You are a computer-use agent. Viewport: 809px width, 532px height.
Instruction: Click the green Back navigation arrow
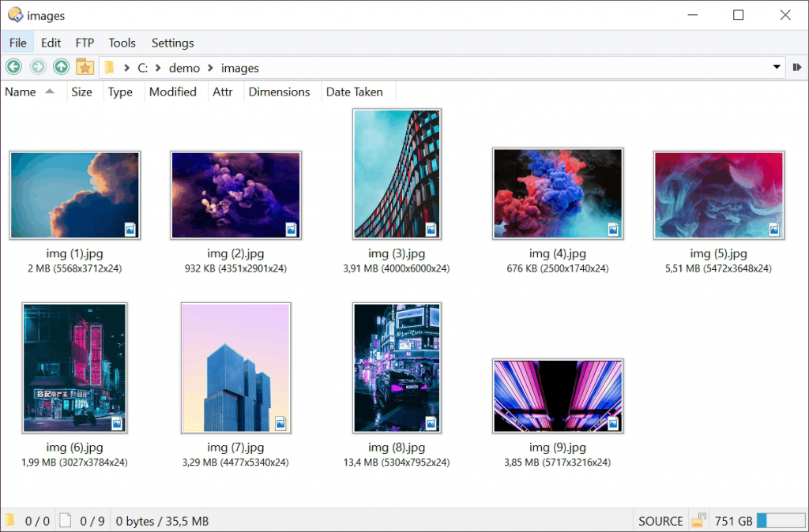click(13, 67)
